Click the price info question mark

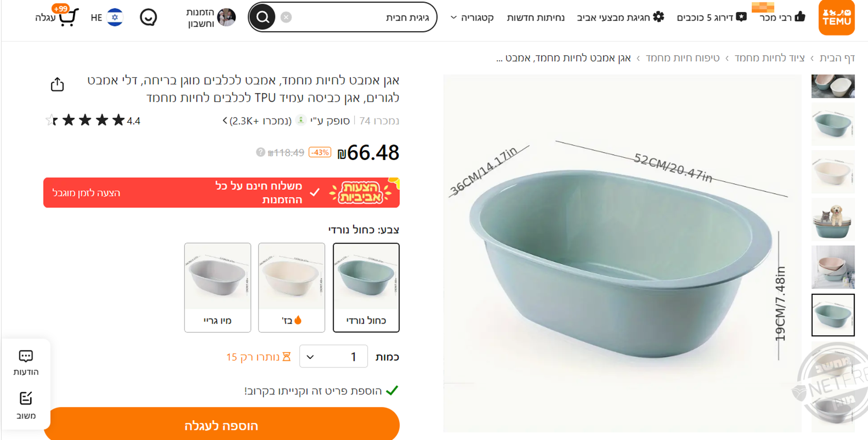[260, 152]
